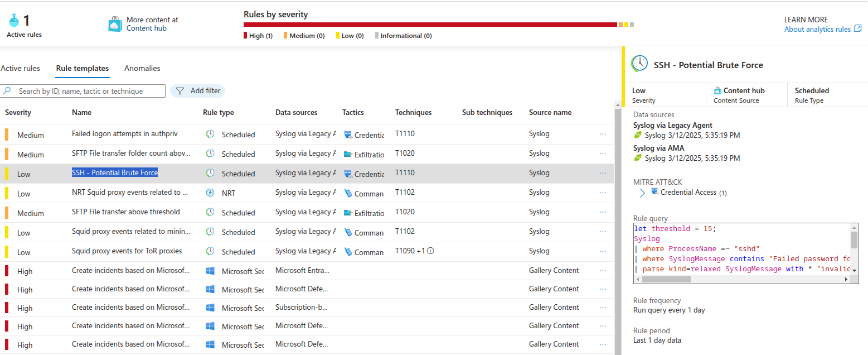This screenshot has height=355, width=868.
Task: Sort by the Data sources column header
Action: click(x=297, y=112)
